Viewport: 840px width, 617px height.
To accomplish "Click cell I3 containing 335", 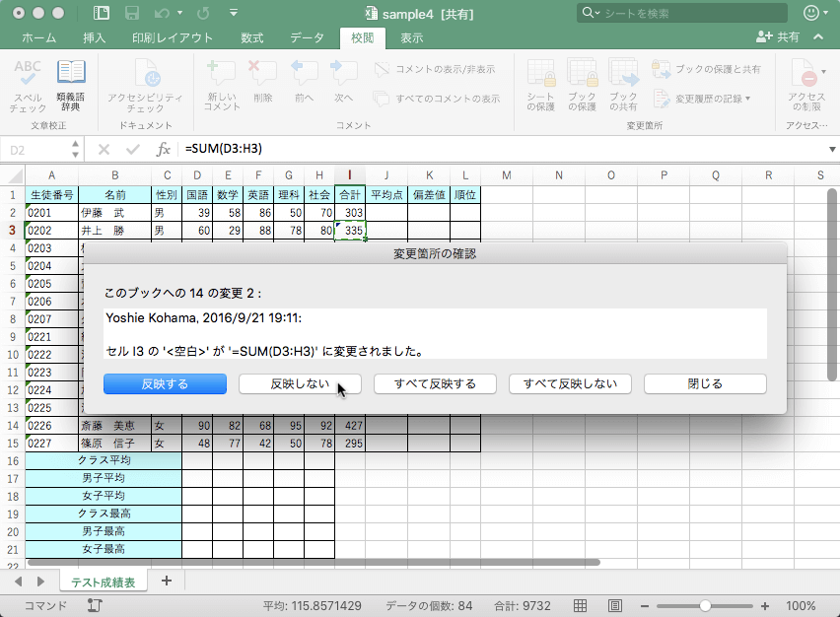I will (x=350, y=231).
